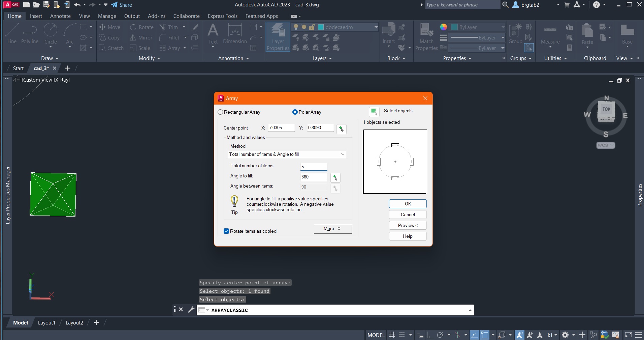This screenshot has width=644, height=340.
Task: Select Polar Array radio button
Action: pos(295,112)
